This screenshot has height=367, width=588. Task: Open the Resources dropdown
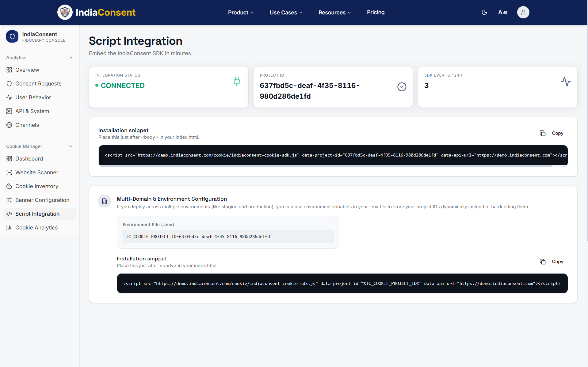pos(334,13)
